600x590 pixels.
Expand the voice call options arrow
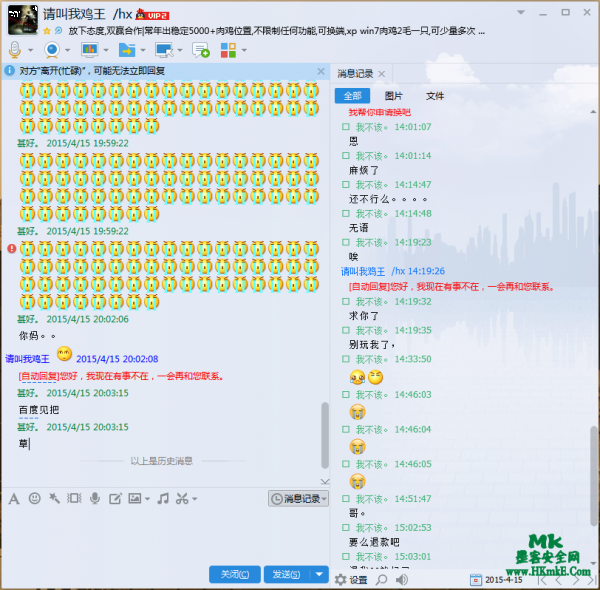point(31,50)
